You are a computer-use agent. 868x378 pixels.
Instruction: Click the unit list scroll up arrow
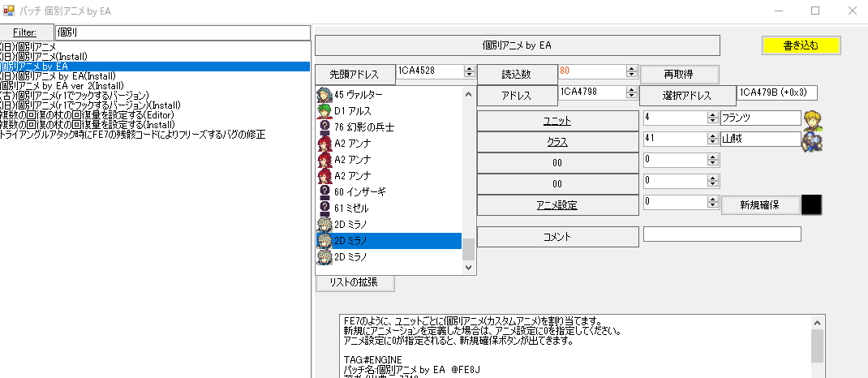[468, 94]
